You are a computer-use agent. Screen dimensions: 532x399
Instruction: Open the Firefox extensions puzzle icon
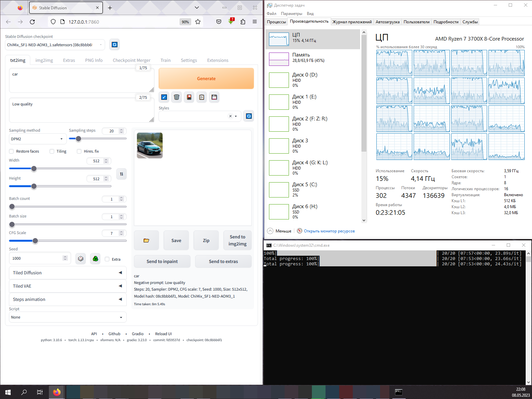click(243, 22)
